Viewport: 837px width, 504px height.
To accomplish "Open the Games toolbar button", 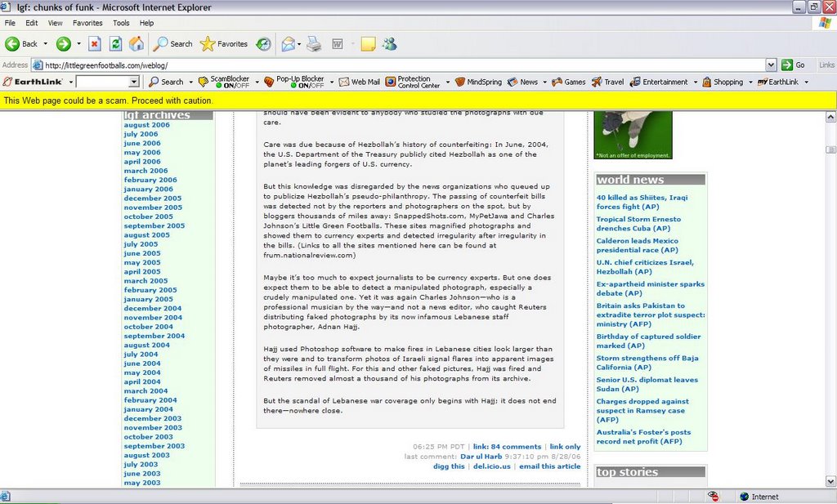I will [x=569, y=82].
